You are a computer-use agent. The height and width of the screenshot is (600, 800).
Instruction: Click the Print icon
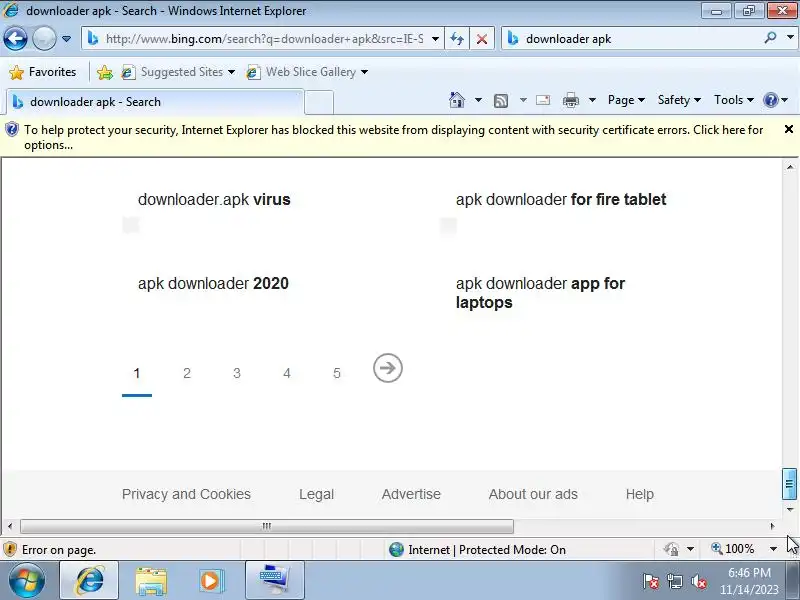(x=570, y=100)
